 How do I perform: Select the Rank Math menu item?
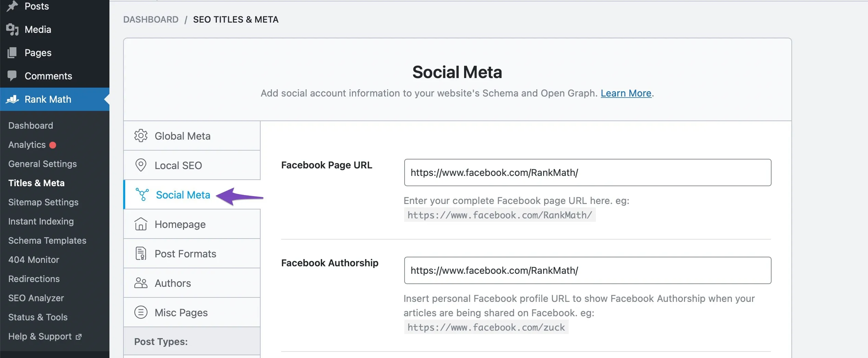coord(55,99)
